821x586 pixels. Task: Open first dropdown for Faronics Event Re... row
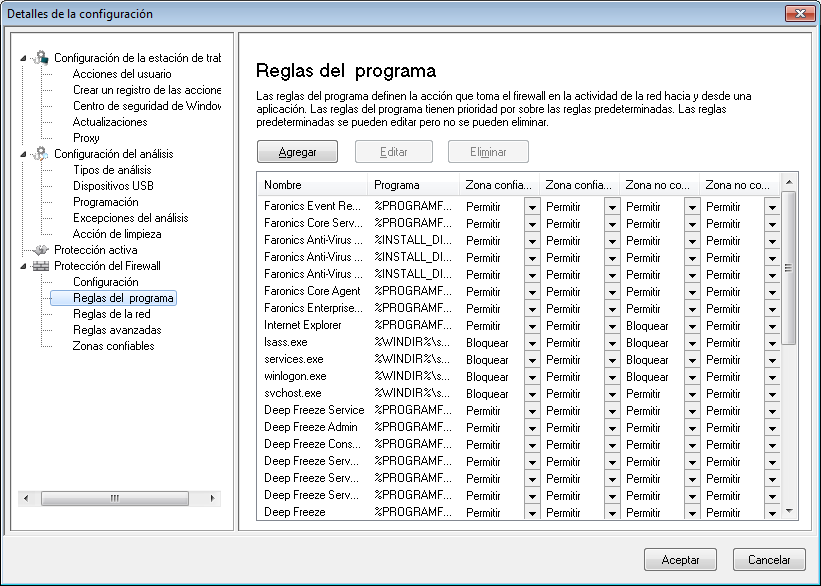[x=532, y=207]
